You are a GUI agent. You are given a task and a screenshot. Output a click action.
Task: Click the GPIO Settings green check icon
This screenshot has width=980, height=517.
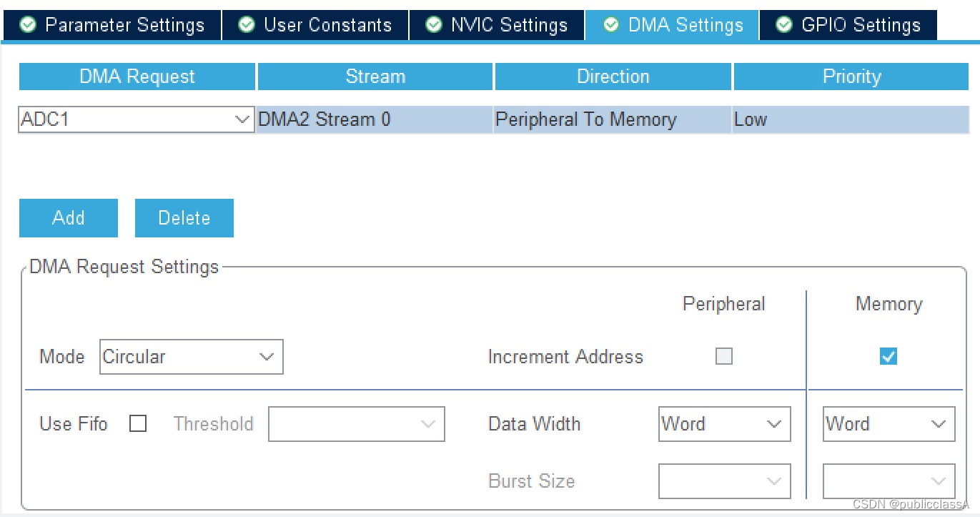(784, 25)
